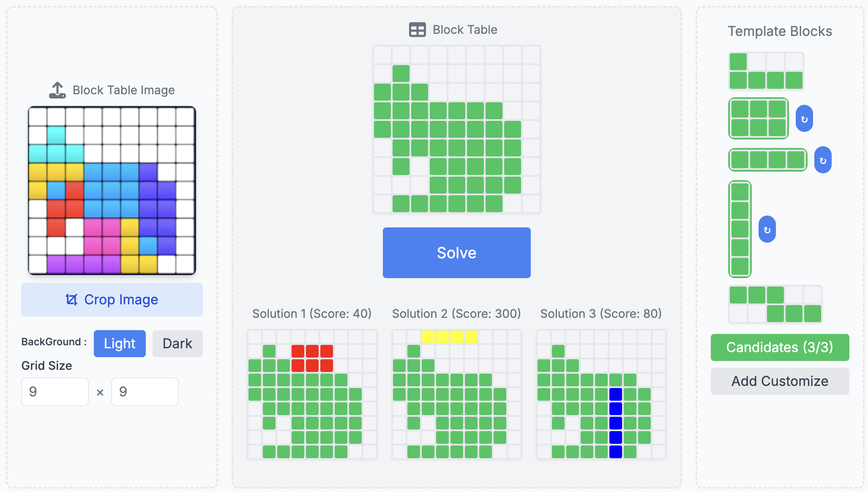Select the S-shaped template block at bottom
This screenshot has height=492, width=868.
pos(775,304)
